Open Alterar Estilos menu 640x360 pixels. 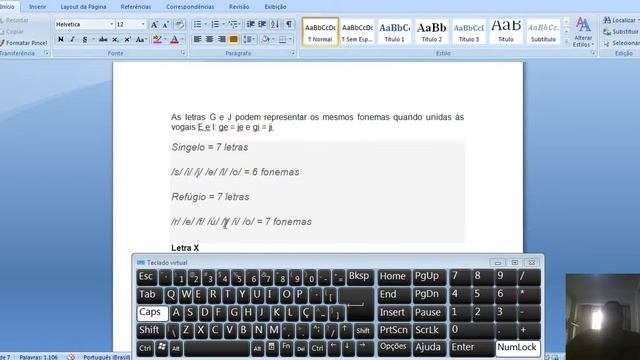coord(583,32)
